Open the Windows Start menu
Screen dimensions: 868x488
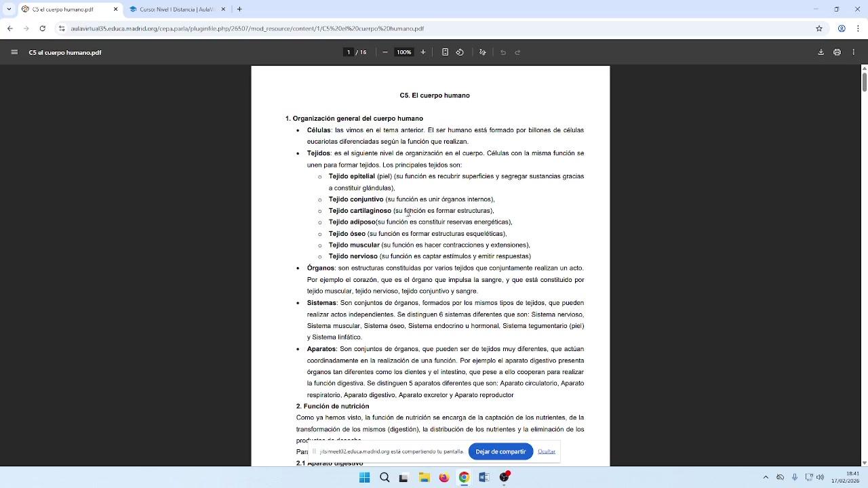364,477
